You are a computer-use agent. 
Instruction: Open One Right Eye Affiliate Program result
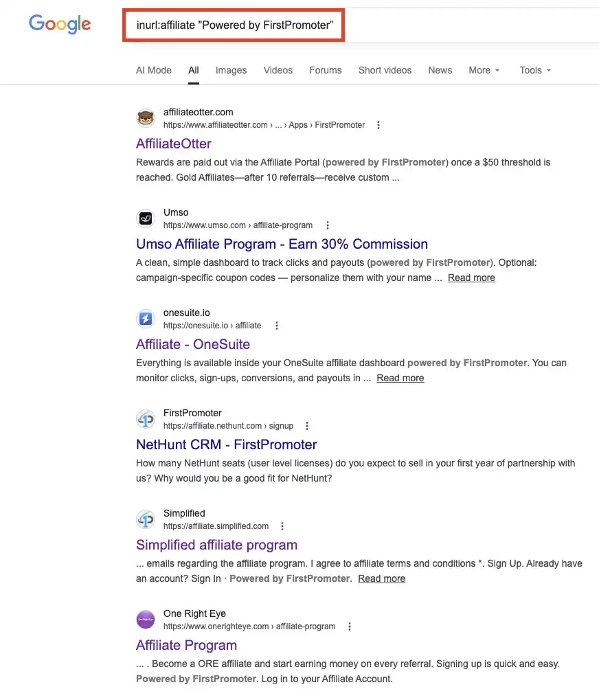pos(186,645)
